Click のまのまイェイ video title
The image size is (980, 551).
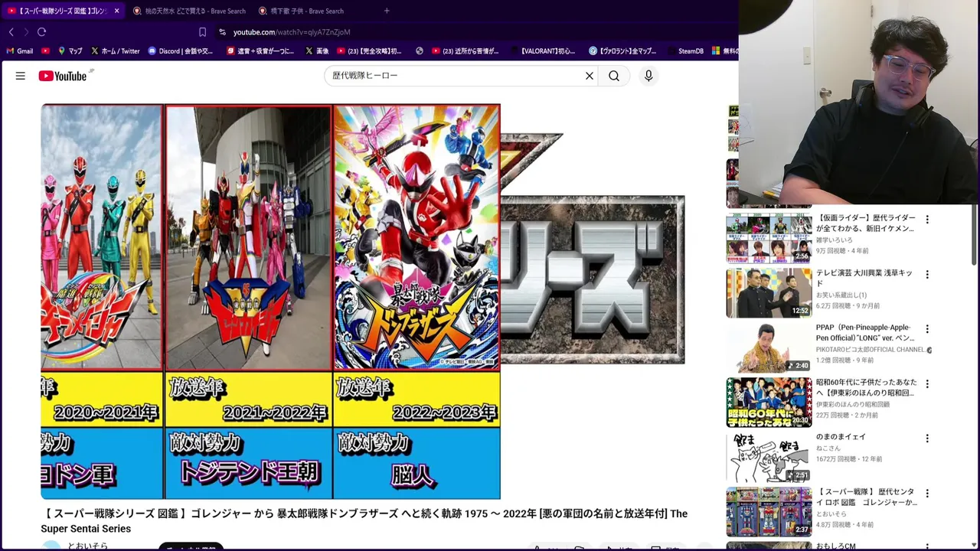tap(841, 437)
